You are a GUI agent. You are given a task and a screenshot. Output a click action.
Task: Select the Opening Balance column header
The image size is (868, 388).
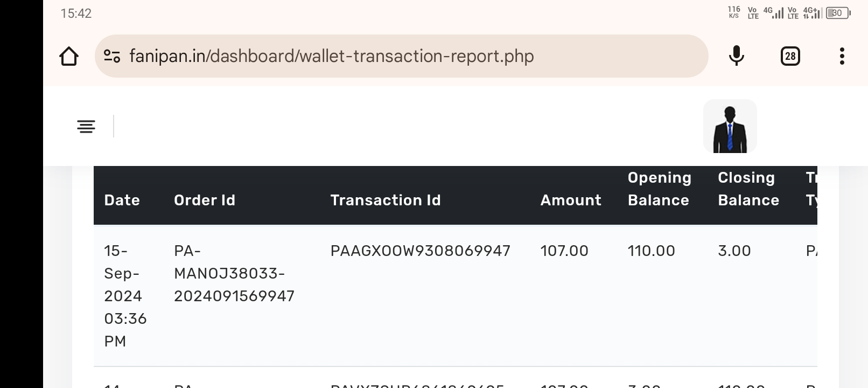[x=659, y=189]
